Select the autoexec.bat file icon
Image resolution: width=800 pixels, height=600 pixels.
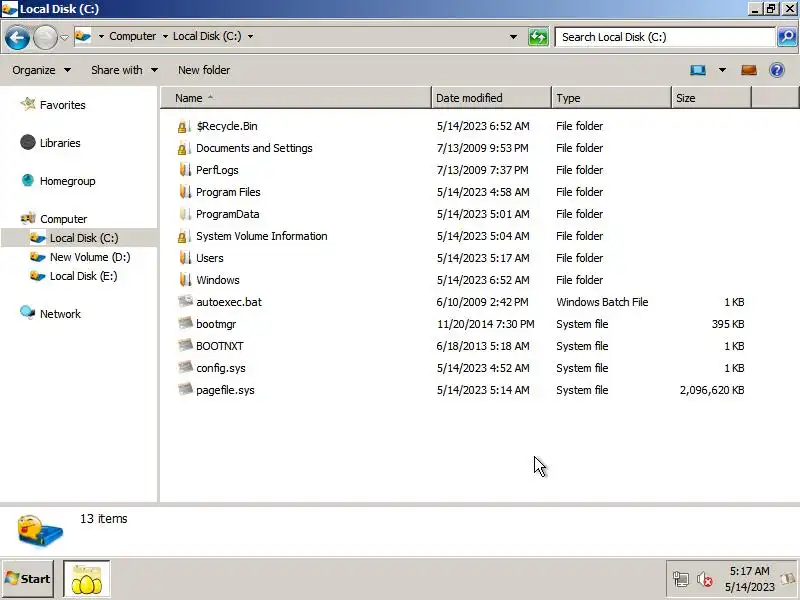coord(185,301)
